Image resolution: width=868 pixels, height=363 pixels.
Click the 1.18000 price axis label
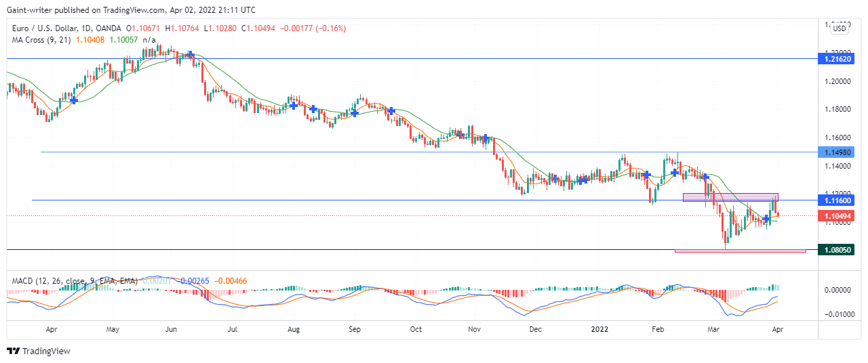(x=837, y=109)
